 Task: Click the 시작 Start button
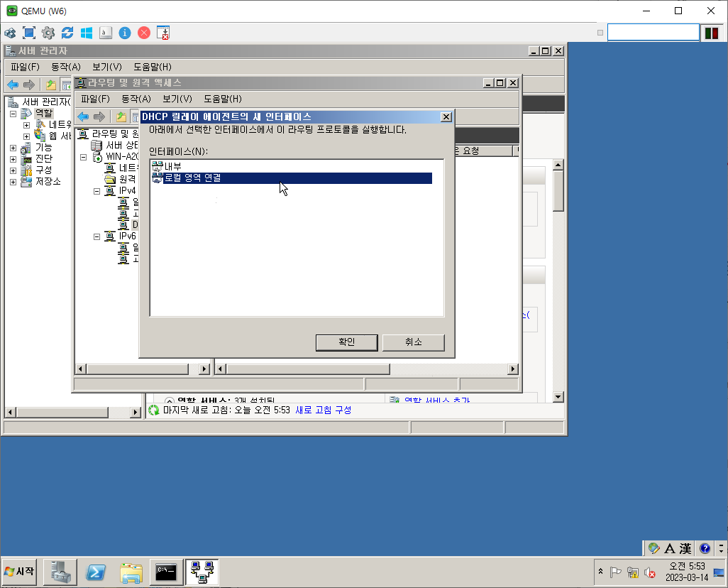19,572
